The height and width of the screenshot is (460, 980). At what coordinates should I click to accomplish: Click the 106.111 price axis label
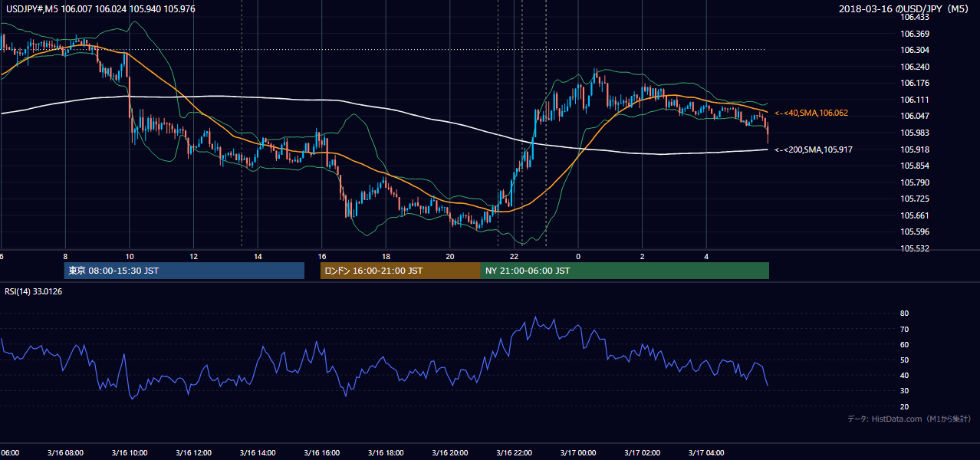point(916,100)
